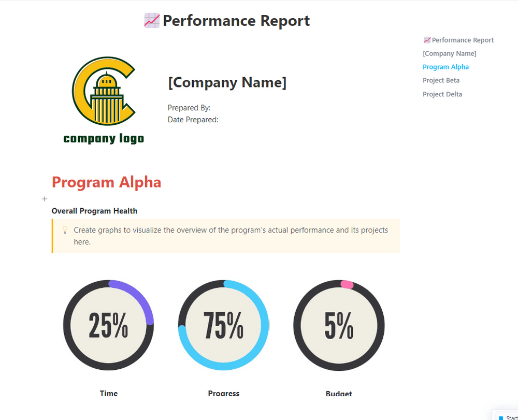Select the 75% Progress donut chart
This screenshot has height=420, width=518.
[x=223, y=325]
